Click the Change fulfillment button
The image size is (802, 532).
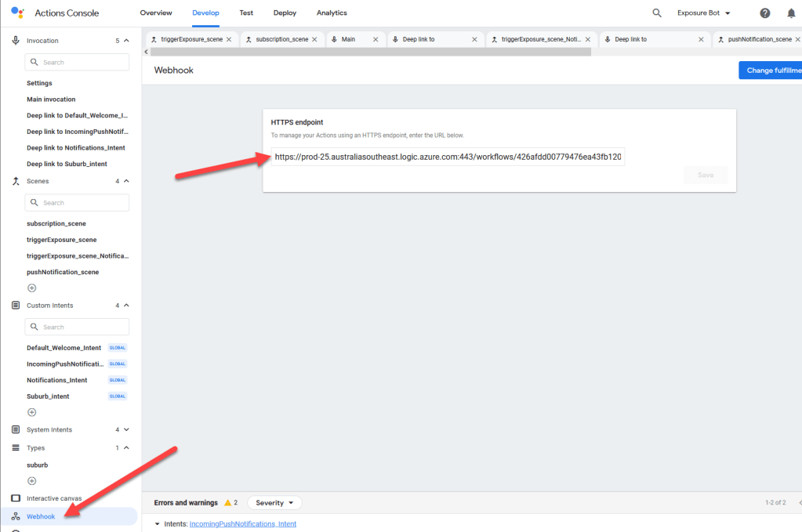pos(771,70)
